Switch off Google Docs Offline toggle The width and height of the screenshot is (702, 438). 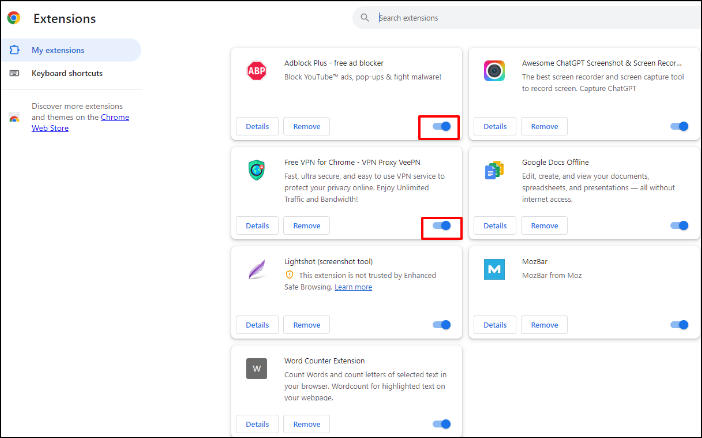point(679,226)
